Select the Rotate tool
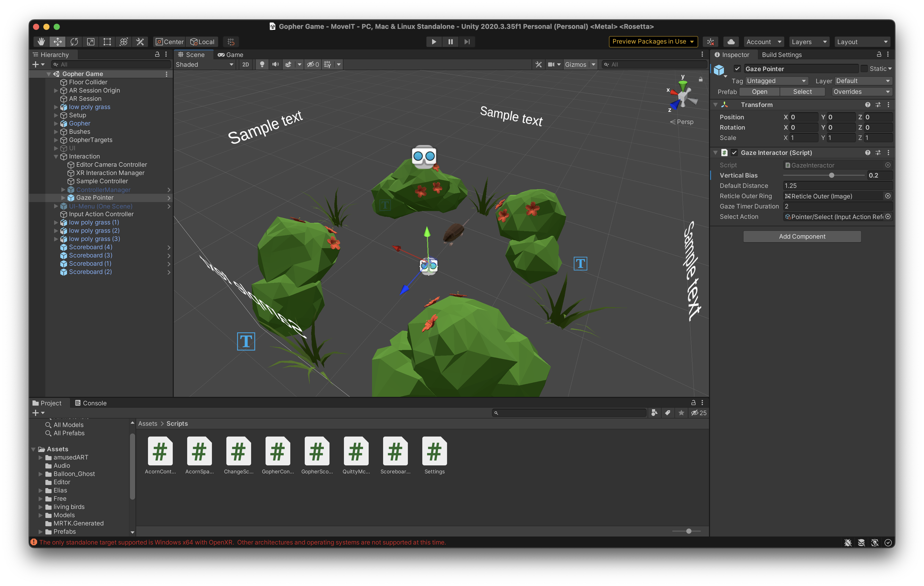The height and width of the screenshot is (586, 924). (74, 42)
